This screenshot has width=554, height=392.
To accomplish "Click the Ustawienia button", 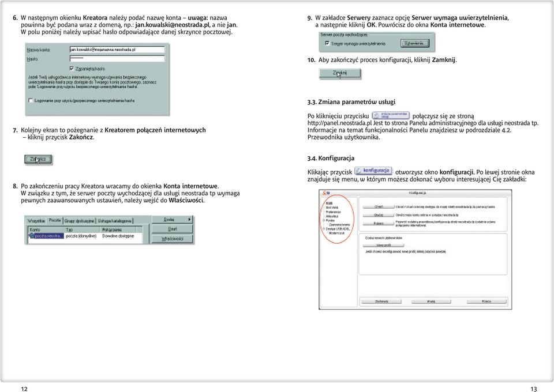I will [x=415, y=43].
